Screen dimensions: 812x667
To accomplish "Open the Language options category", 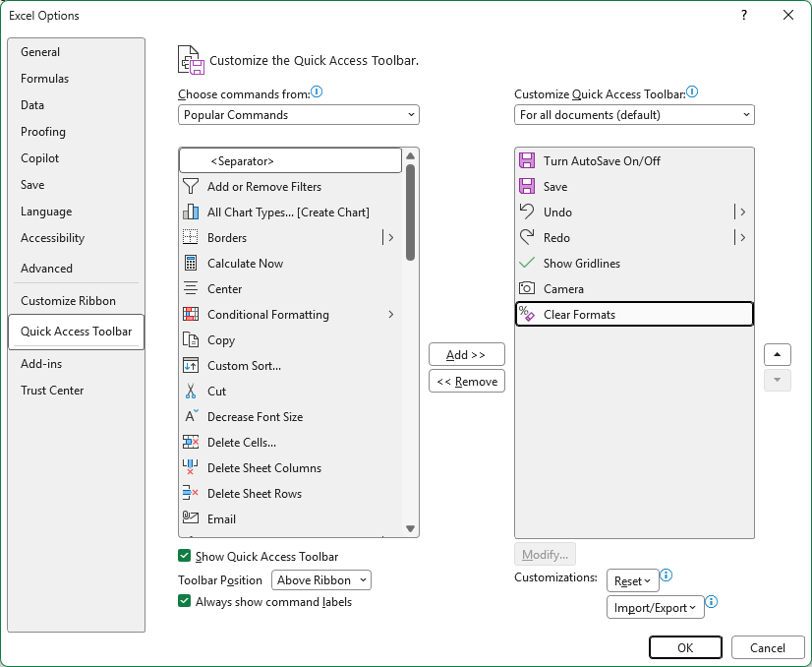I will tap(76, 212).
